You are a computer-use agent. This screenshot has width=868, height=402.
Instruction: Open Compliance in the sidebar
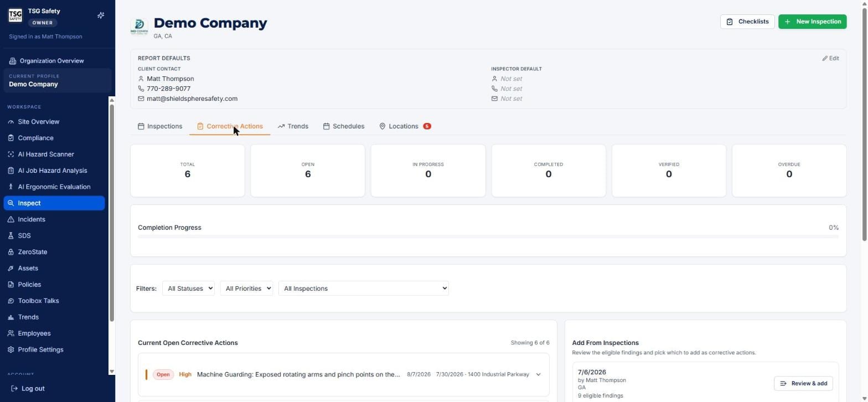(54, 138)
